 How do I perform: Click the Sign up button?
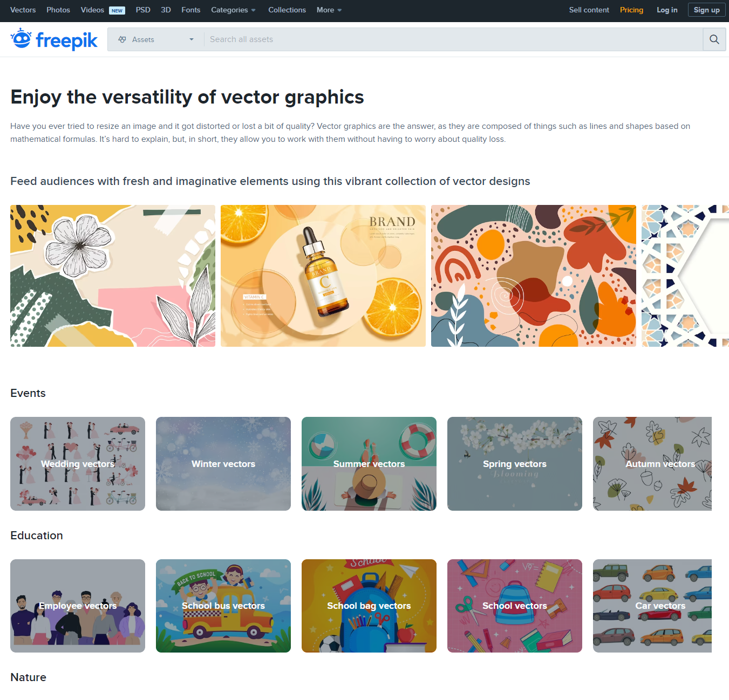click(706, 10)
